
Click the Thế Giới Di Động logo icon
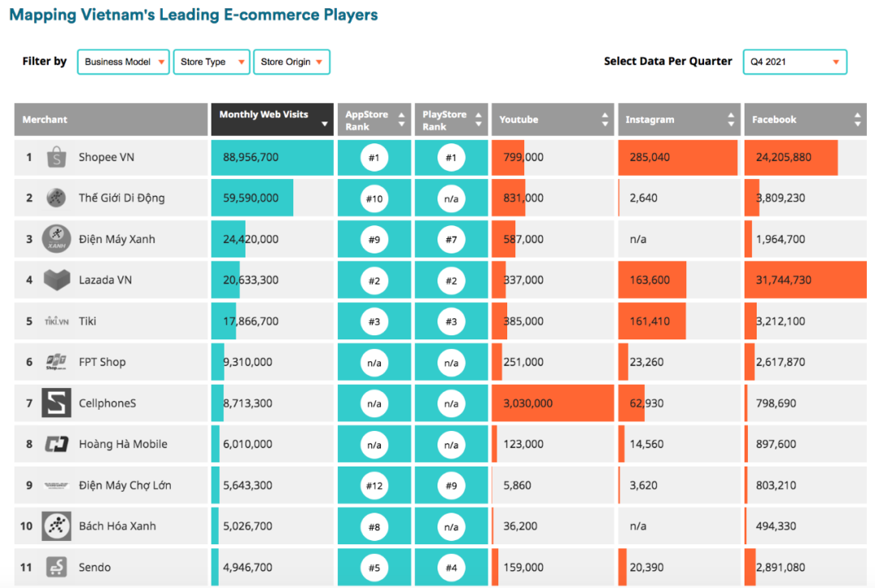point(56,198)
